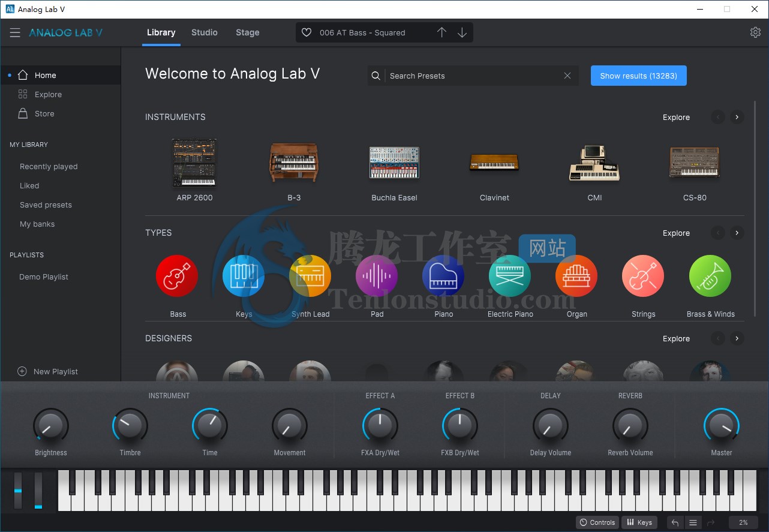The width and height of the screenshot is (769, 532).
Task: Click Show results (13283) button
Action: tap(639, 76)
